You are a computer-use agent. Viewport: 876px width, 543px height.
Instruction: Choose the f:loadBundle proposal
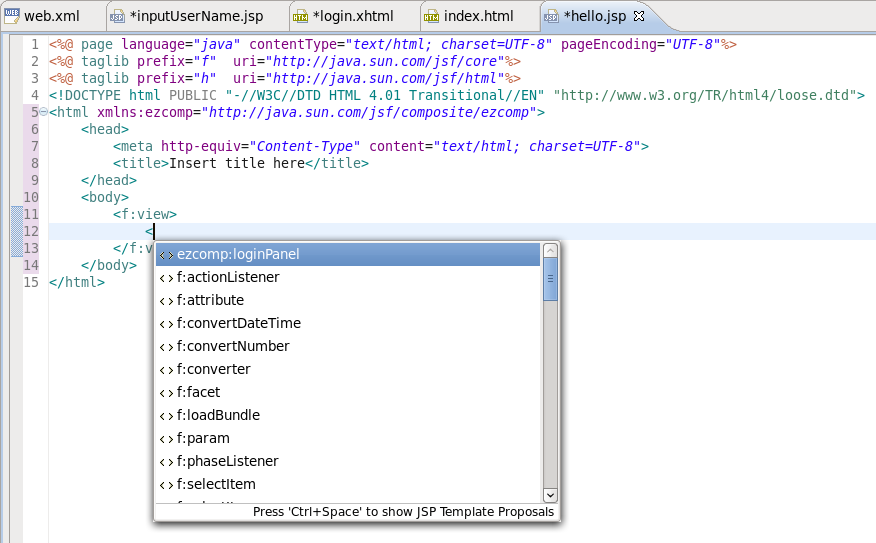(347, 415)
